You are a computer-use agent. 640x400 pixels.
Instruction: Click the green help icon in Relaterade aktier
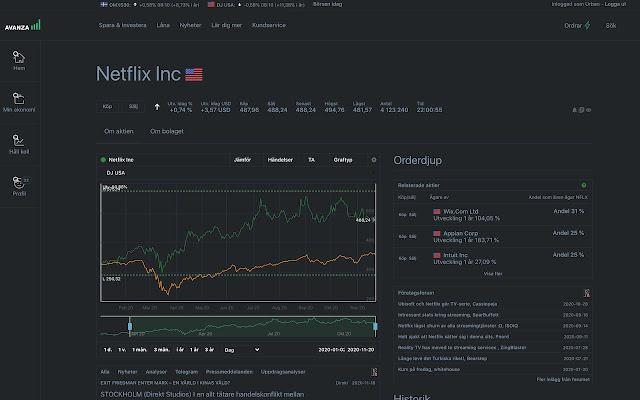[584, 185]
